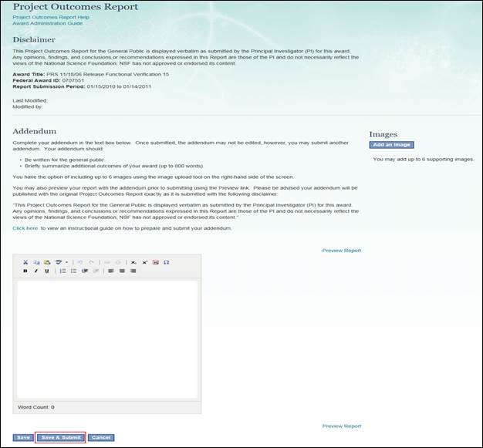Click the greyed-out indent icon
Image resolution: width=483 pixels, height=448 pixels.
(96, 271)
